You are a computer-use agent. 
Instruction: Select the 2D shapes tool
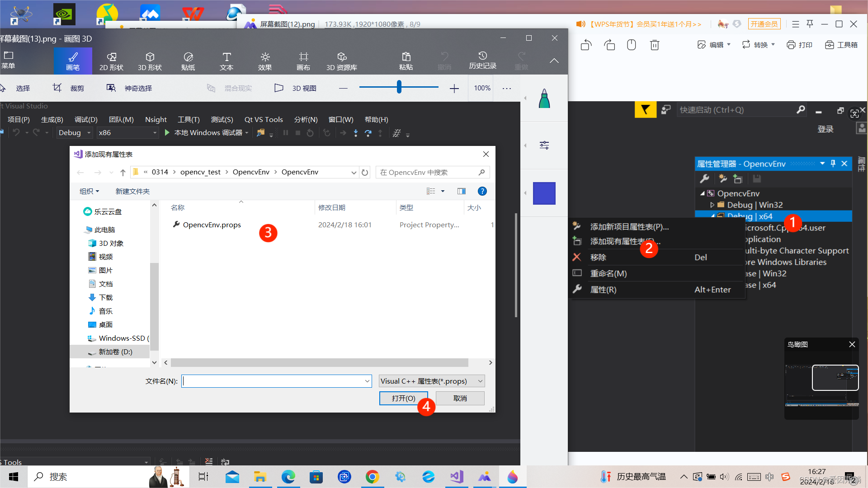(111, 61)
